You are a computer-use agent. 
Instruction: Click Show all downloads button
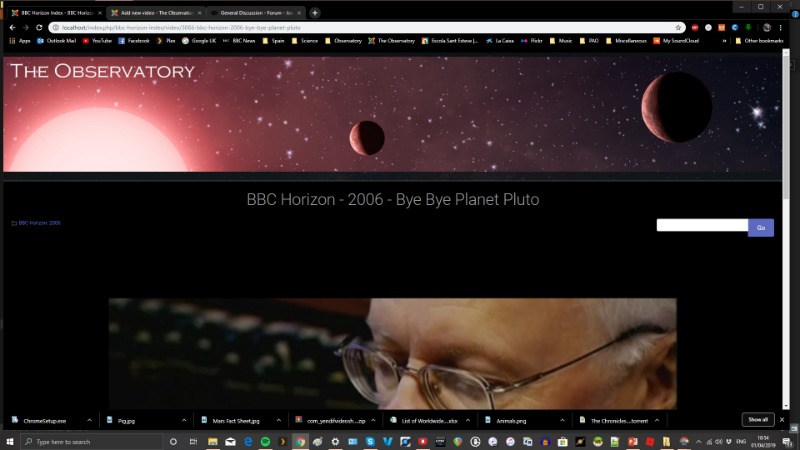[x=758, y=419]
